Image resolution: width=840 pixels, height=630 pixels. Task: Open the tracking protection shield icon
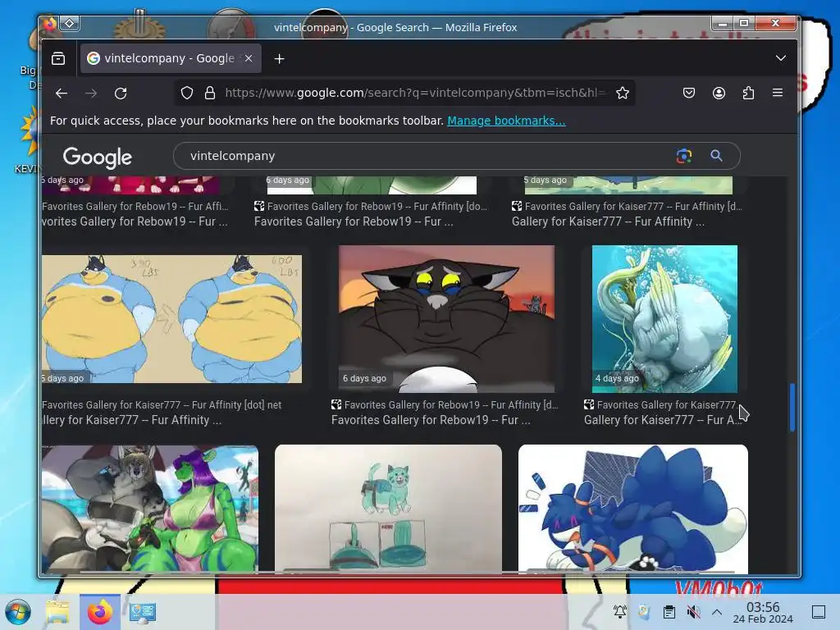click(186, 94)
